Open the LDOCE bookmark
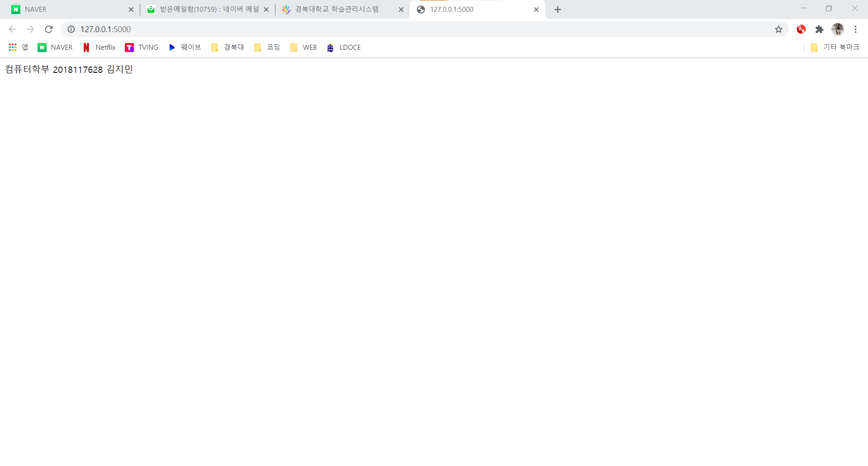 click(x=344, y=47)
